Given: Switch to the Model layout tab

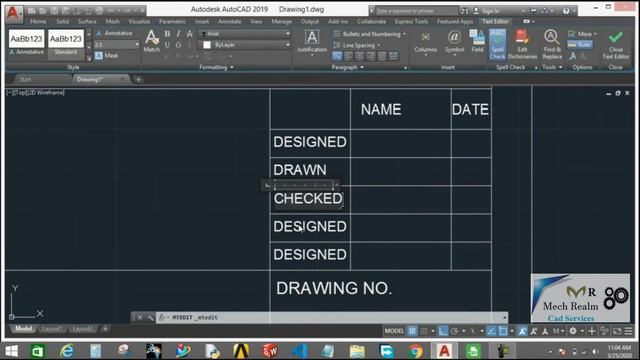Looking at the screenshot, I should click(x=23, y=329).
